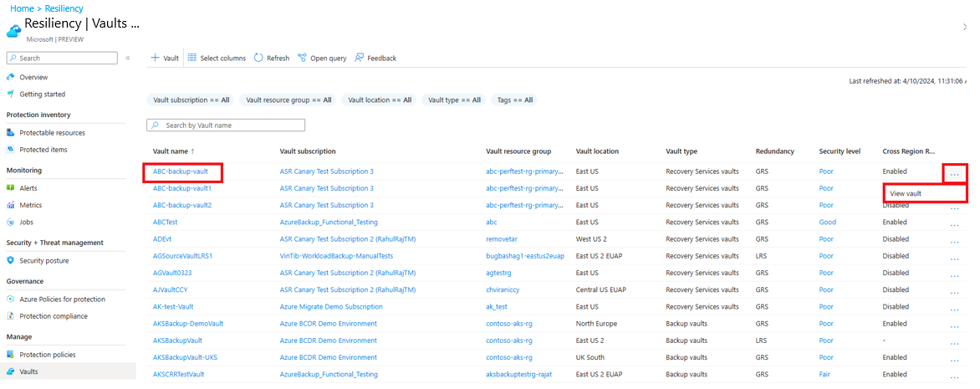Open the Tags == All filter
This screenshot has height=389, width=980.
click(514, 100)
